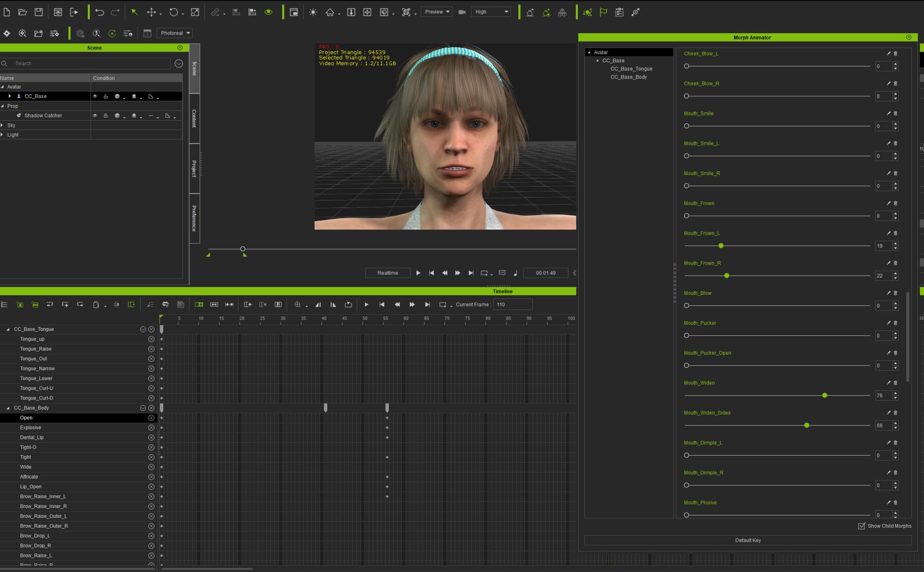Switch to the Preference side tab
This screenshot has width=924, height=572.
click(x=195, y=219)
